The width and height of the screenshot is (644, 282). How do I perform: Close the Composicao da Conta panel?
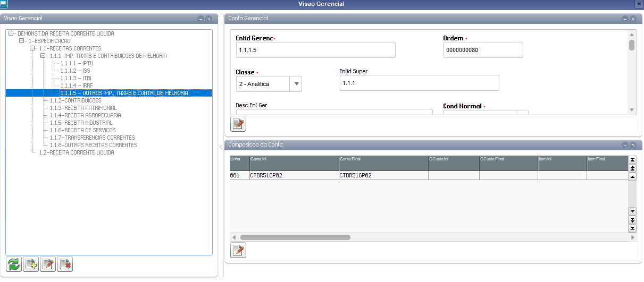coord(633,145)
